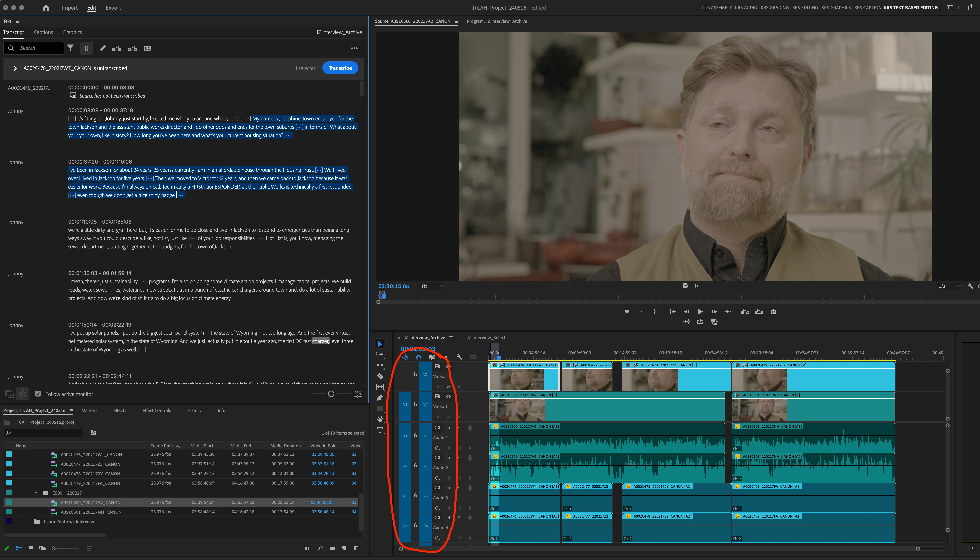The image size is (980, 560).
Task: Open the Fit zoom level dropdown
Action: point(433,286)
